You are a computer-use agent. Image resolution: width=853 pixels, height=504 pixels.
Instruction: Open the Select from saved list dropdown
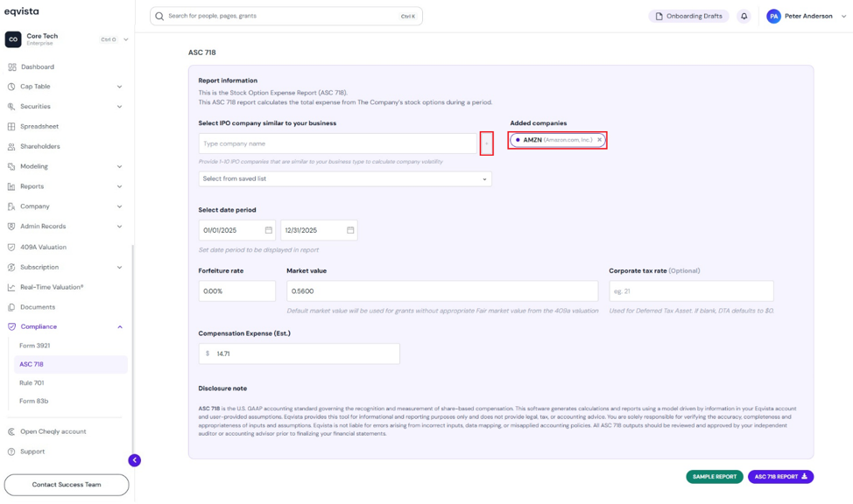345,178
